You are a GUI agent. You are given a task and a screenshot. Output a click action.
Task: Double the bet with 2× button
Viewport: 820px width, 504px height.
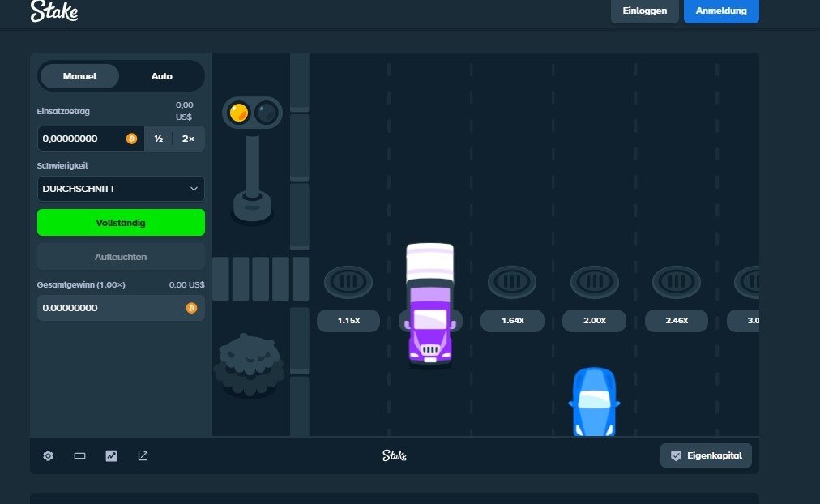(x=188, y=139)
